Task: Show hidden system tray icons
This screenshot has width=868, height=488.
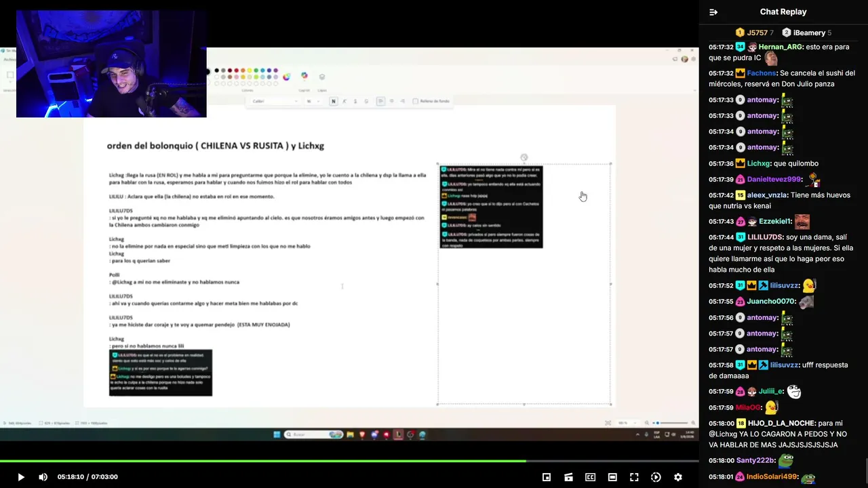Action: pyautogui.click(x=637, y=434)
